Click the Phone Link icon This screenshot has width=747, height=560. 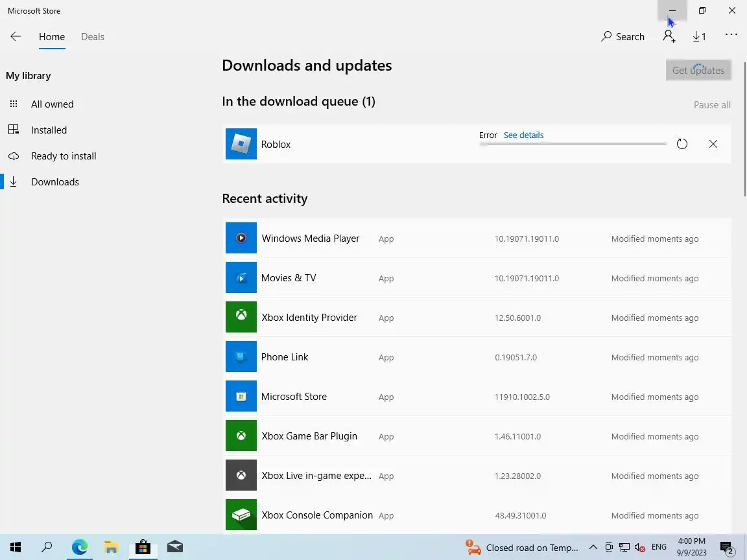point(241,356)
